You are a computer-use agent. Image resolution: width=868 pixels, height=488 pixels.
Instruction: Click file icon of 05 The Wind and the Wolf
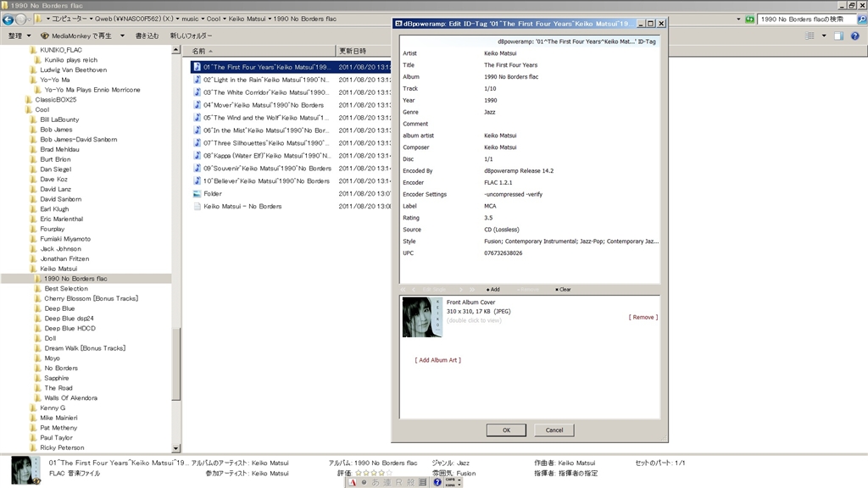[197, 118]
